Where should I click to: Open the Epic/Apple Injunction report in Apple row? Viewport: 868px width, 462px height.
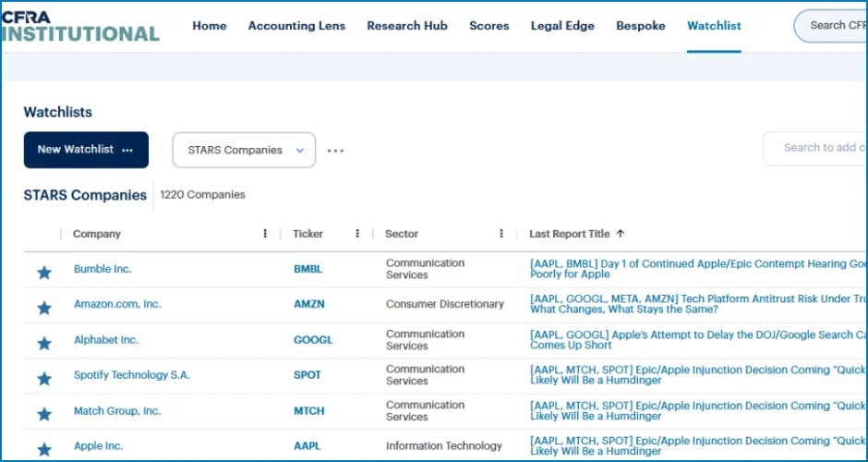699,446
